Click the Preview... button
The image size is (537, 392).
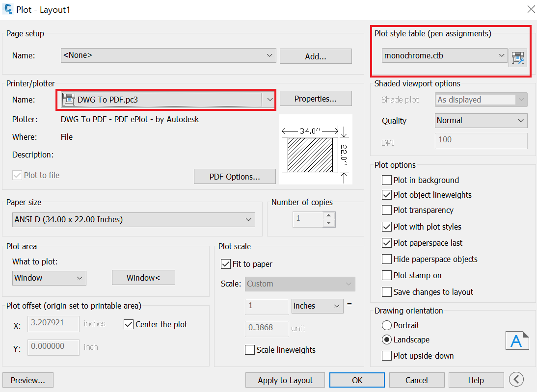click(x=28, y=380)
